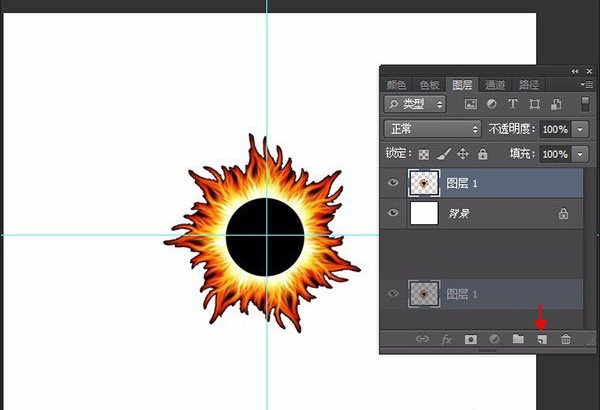Add a new adjustment layer
Image resolution: width=600 pixels, height=410 pixels.
tap(494, 339)
